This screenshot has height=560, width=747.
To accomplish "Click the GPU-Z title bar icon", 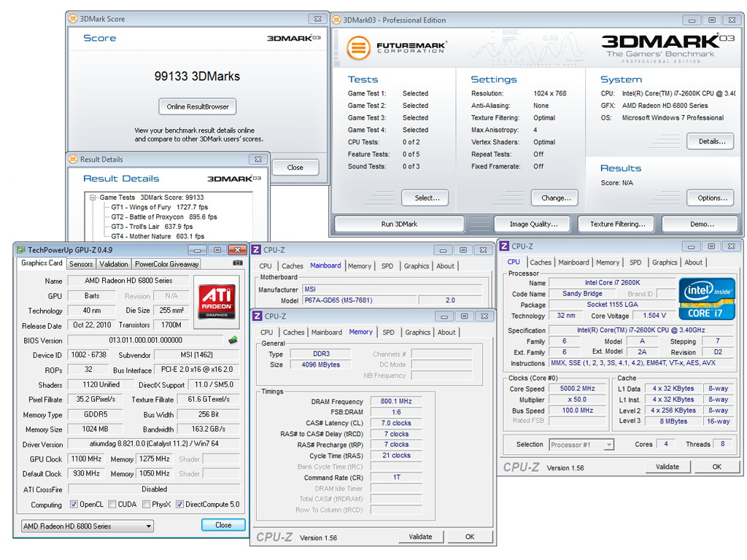I will 21,249.
